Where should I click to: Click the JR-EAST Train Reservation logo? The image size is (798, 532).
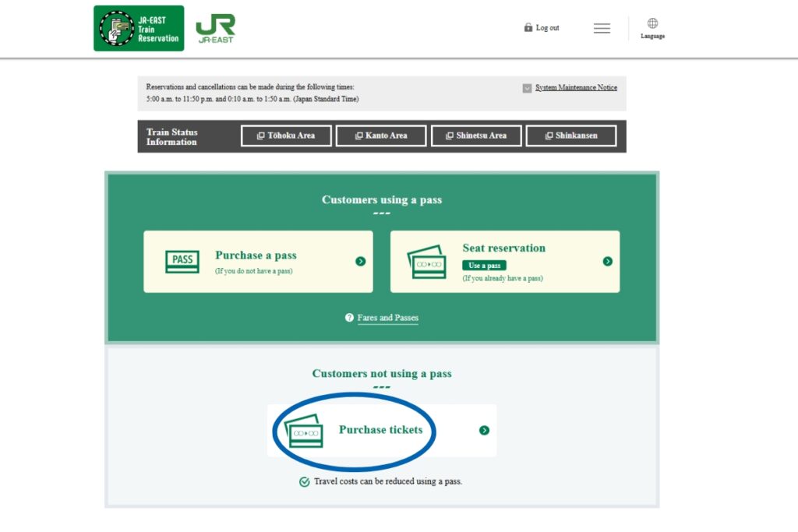click(138, 27)
